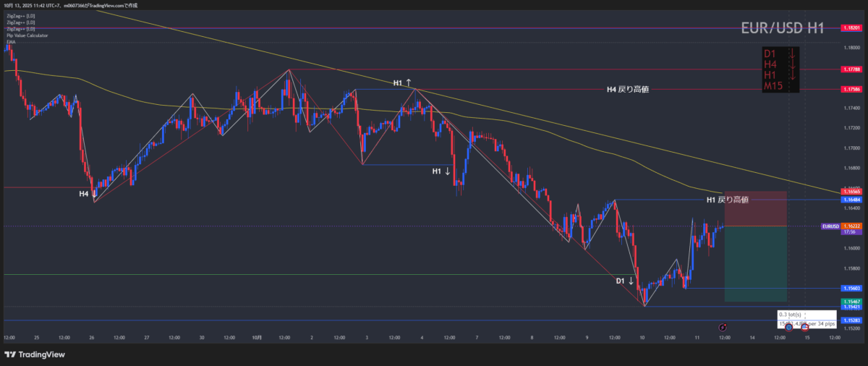Screen dimensions: 868x366
Task: Click the arrow next to D1 in trend table
Action: coord(792,54)
